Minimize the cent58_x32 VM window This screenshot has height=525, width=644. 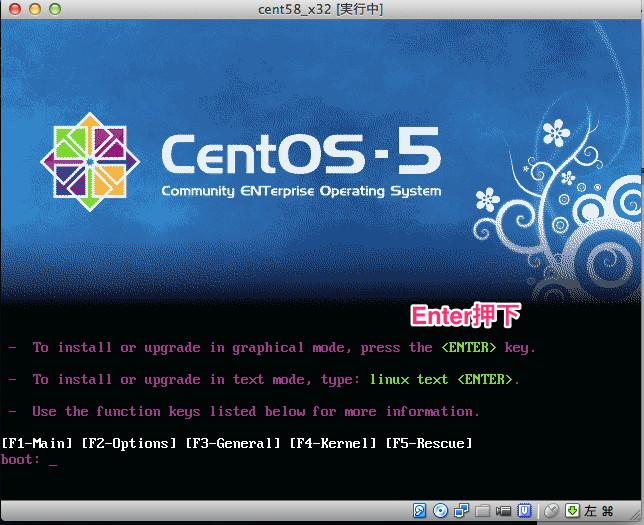(x=35, y=9)
